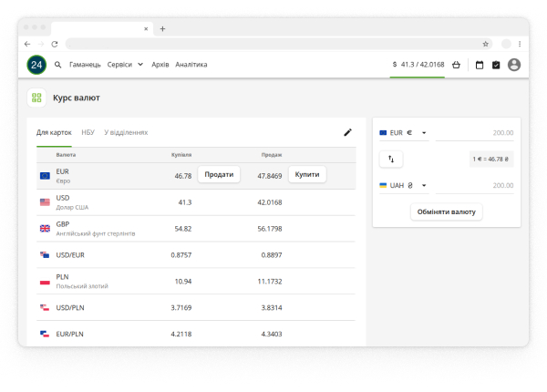Switch to the У відділеннях tab
This screenshot has width=547, height=392.
pyautogui.click(x=126, y=132)
